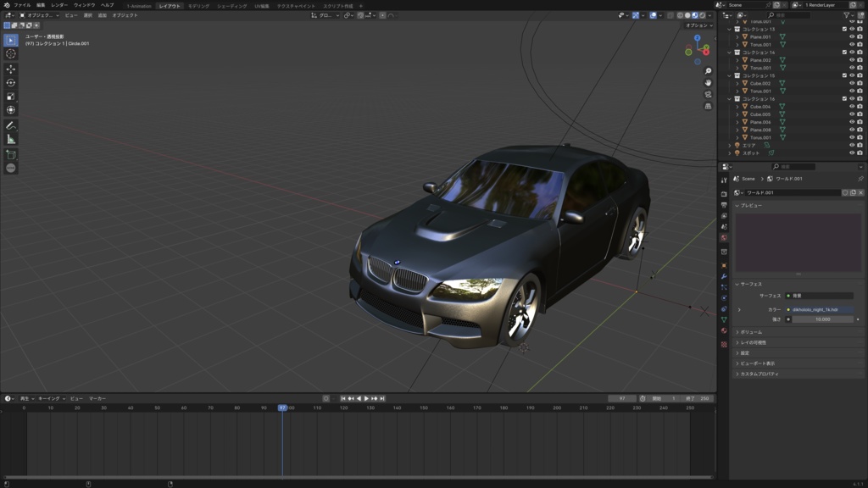This screenshot has height=488, width=868.
Task: Open the レンダー menu
Action: tap(59, 5)
